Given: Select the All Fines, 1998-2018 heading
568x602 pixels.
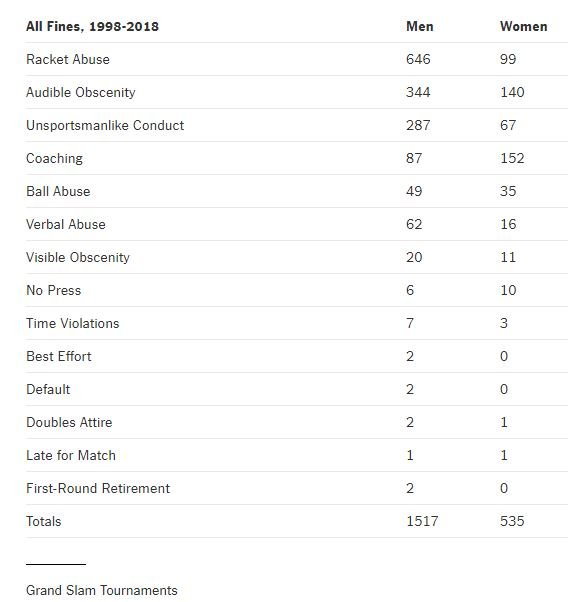Looking at the screenshot, I should [92, 26].
